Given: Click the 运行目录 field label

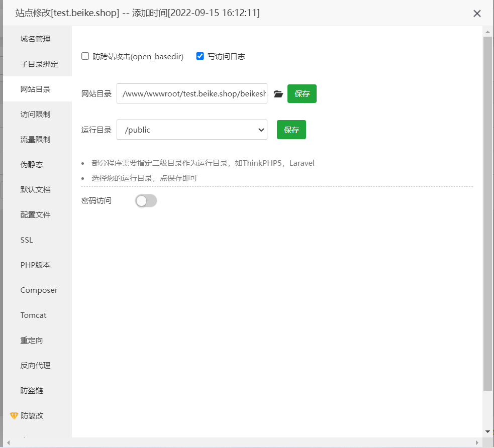Looking at the screenshot, I should click(x=96, y=130).
